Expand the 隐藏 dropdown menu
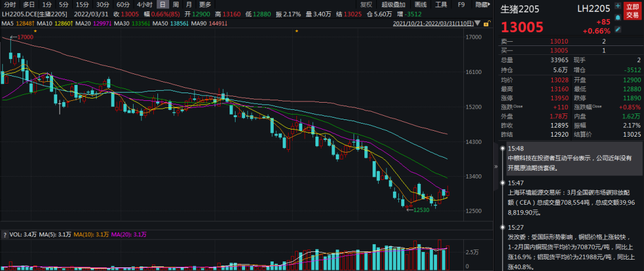 [x=483, y=4]
